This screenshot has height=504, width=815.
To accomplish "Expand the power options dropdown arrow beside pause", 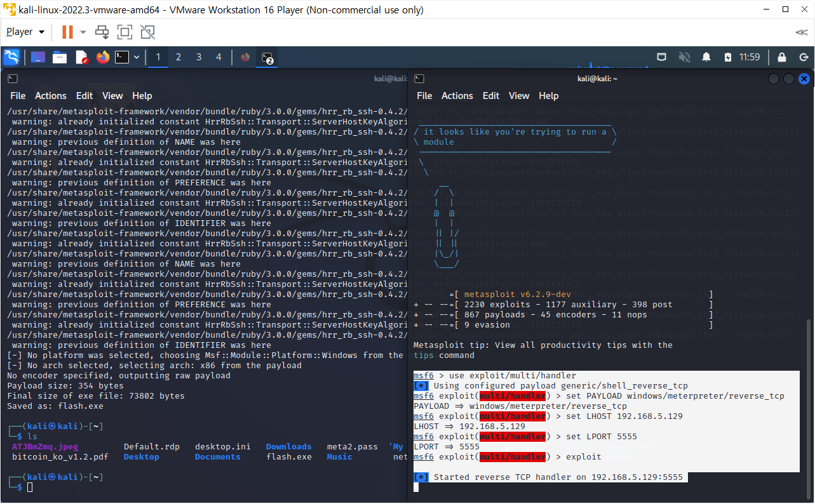I will pyautogui.click(x=83, y=32).
